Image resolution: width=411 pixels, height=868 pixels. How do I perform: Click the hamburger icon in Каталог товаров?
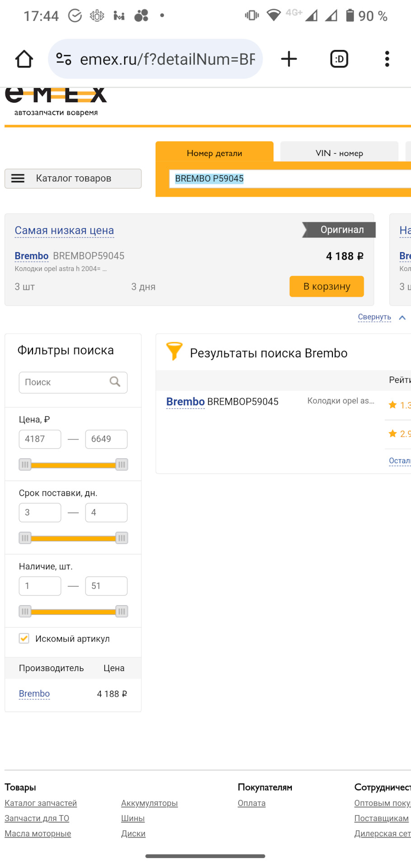pos(18,178)
